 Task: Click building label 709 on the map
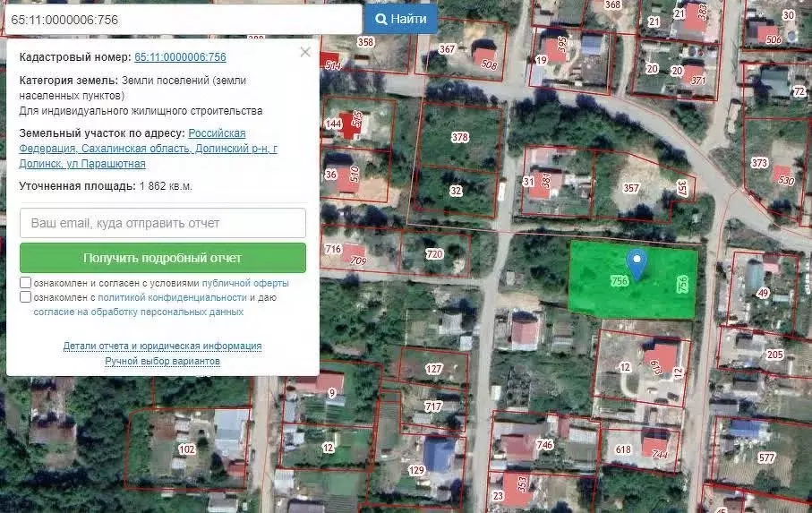pos(358,261)
